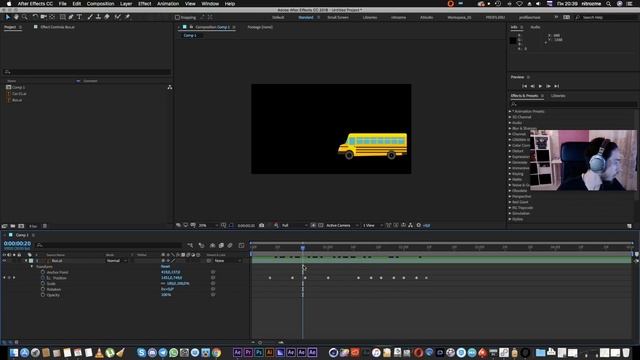The image size is (640, 360).
Task: Toggle Opacity stopwatch
Action: 43,295
